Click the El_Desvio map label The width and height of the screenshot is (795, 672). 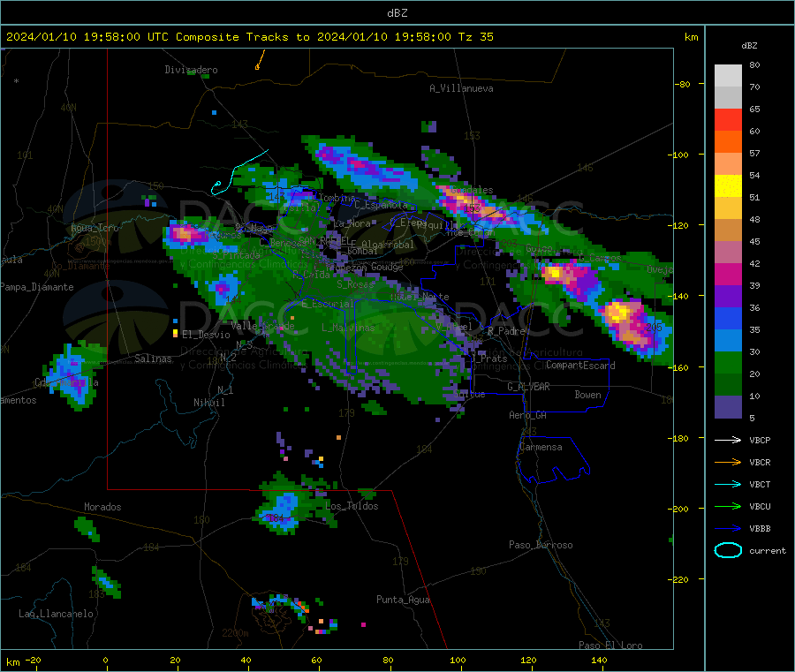[206, 335]
